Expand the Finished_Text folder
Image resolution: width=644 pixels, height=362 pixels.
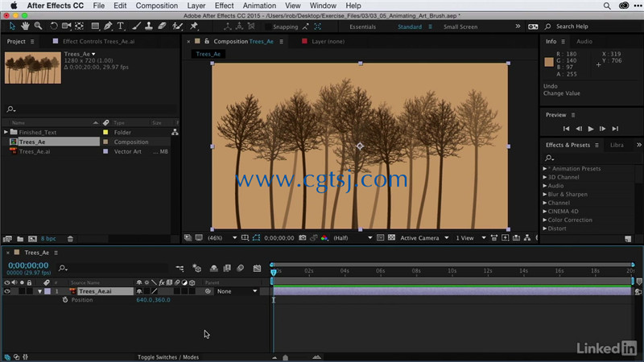[x=6, y=132]
